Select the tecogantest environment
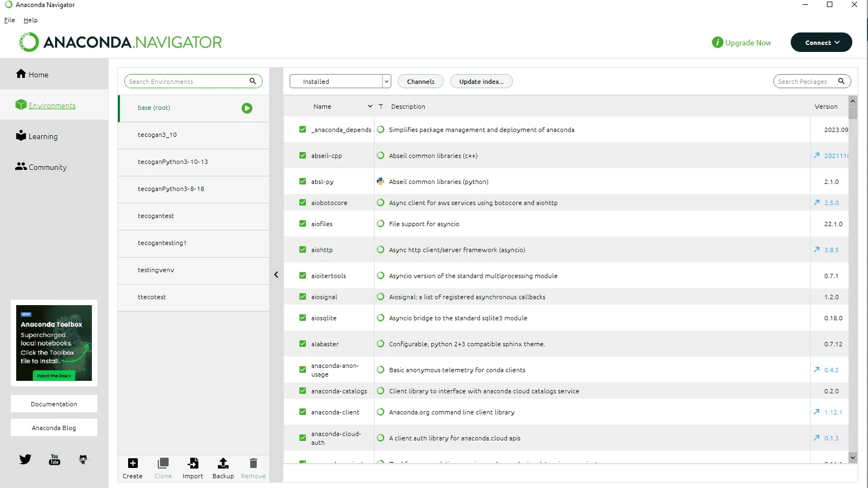 tap(193, 216)
